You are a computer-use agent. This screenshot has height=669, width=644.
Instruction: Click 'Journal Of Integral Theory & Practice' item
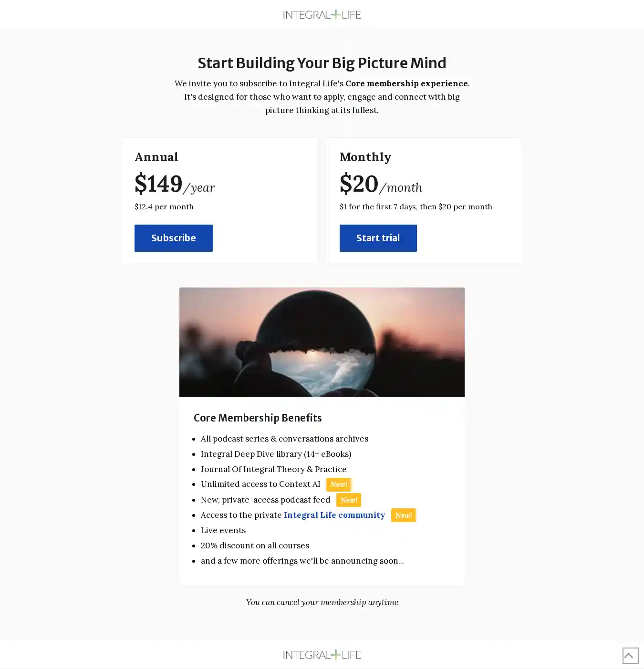(x=273, y=469)
